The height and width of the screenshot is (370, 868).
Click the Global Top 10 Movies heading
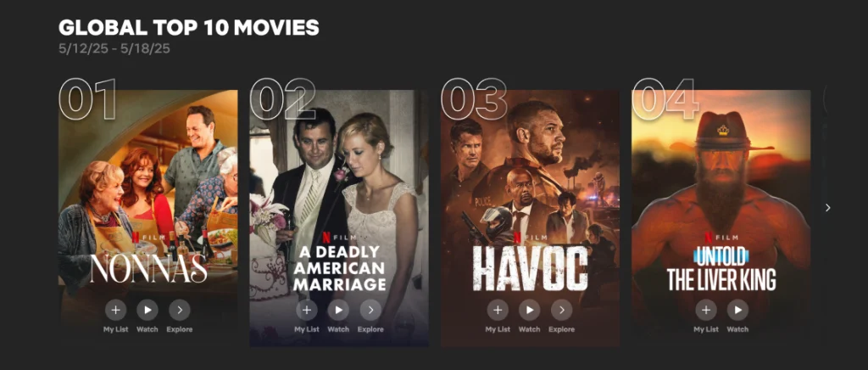(189, 27)
